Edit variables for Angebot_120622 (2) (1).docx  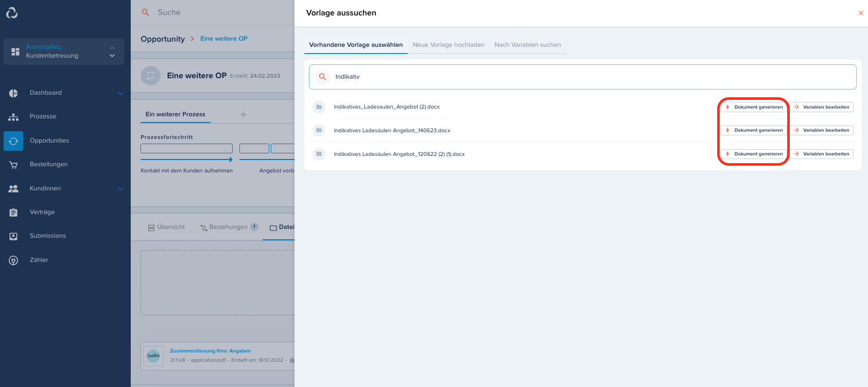coord(821,154)
